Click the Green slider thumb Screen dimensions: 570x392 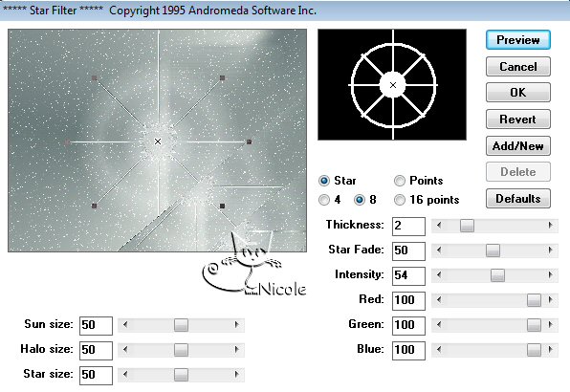[534, 325]
